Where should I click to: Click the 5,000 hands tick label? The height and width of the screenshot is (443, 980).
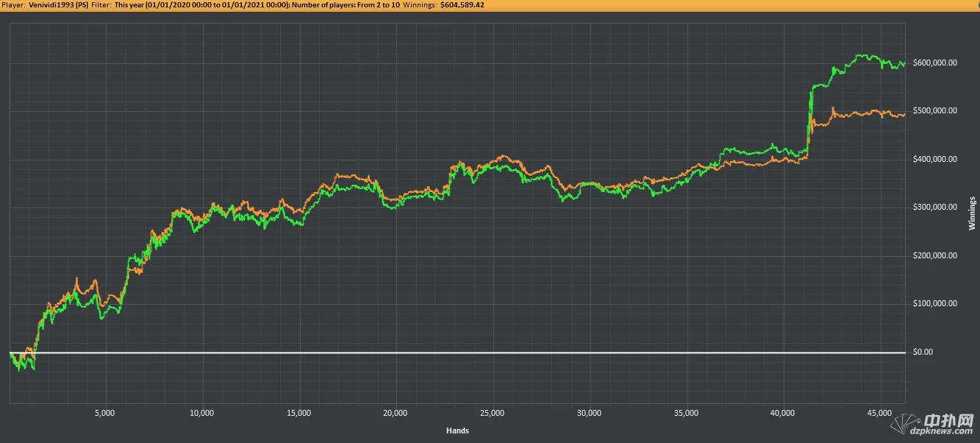[x=105, y=413]
